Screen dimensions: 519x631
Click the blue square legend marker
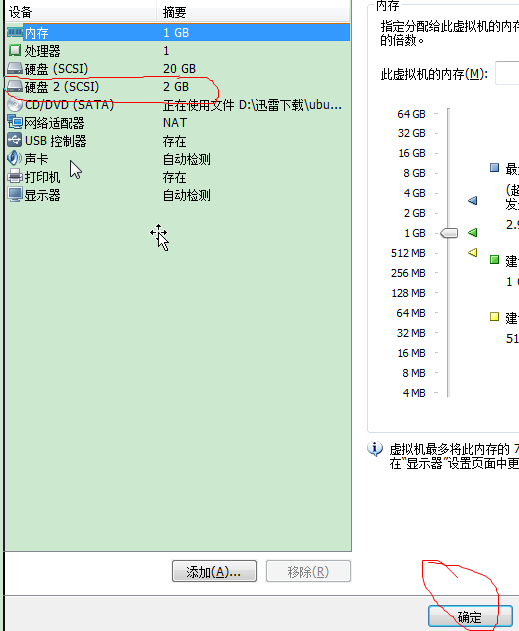[494, 167]
